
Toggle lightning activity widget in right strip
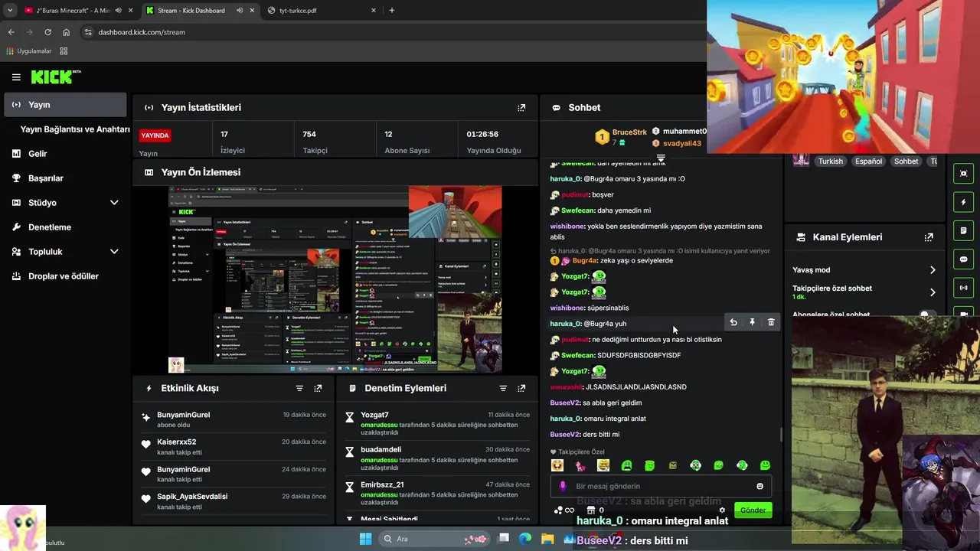click(x=963, y=202)
